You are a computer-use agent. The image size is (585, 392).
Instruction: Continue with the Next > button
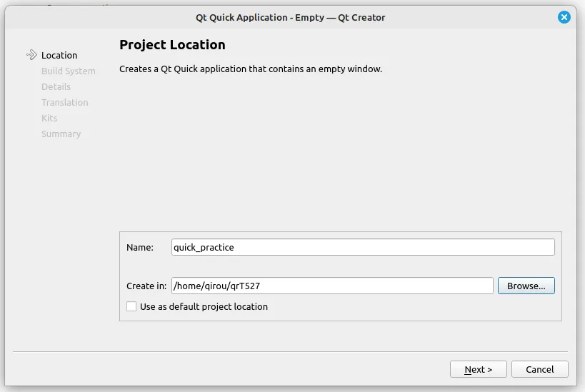click(x=479, y=369)
